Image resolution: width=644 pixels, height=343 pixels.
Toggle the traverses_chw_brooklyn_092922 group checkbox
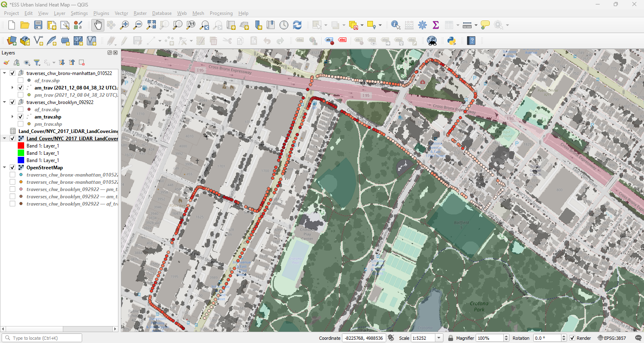[12, 102]
